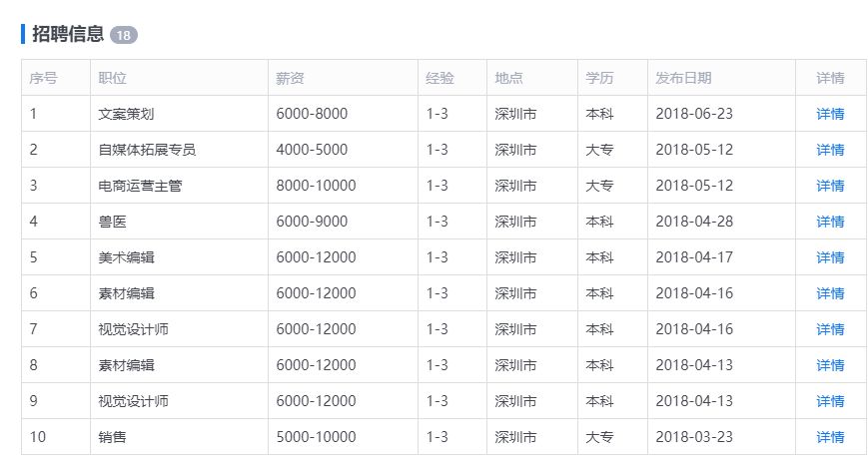
Task: Click the 职位 column header
Action: 112,78
